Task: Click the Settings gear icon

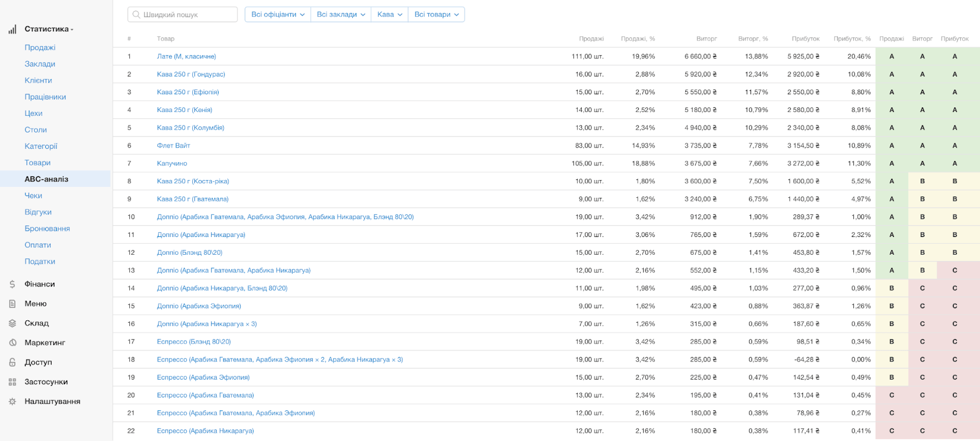Action: [12, 402]
